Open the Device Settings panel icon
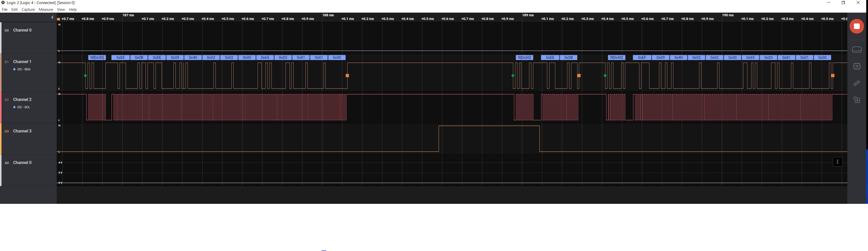The image size is (868, 251). [857, 50]
